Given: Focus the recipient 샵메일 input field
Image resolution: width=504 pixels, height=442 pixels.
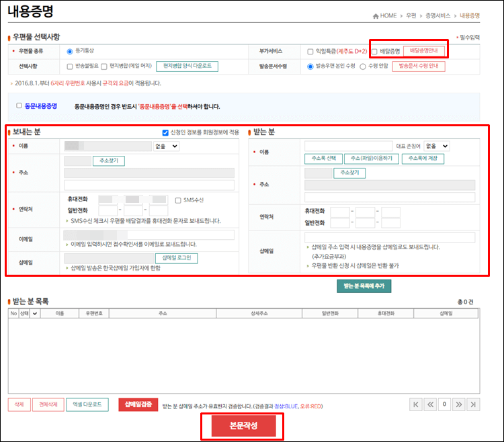Looking at the screenshot, I should point(390,238).
